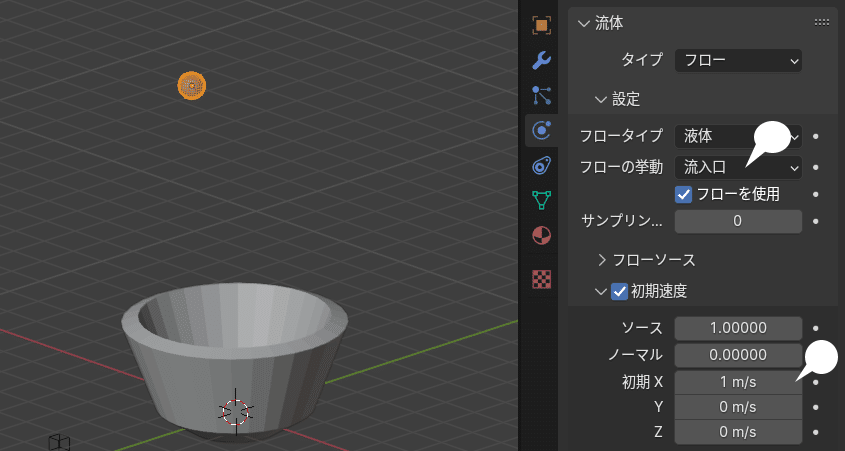Collapse the 初期速度 subpanel arrow
The width and height of the screenshot is (845, 451).
coord(600,292)
